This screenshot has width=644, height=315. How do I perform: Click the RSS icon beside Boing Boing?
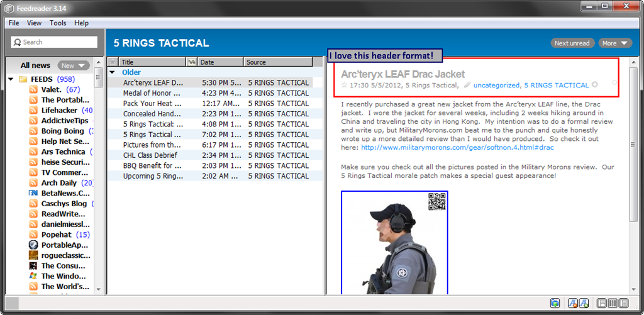[x=34, y=131]
